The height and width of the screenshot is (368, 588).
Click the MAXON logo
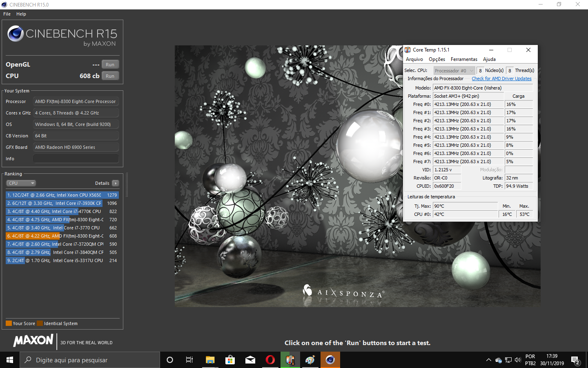pyautogui.click(x=33, y=341)
